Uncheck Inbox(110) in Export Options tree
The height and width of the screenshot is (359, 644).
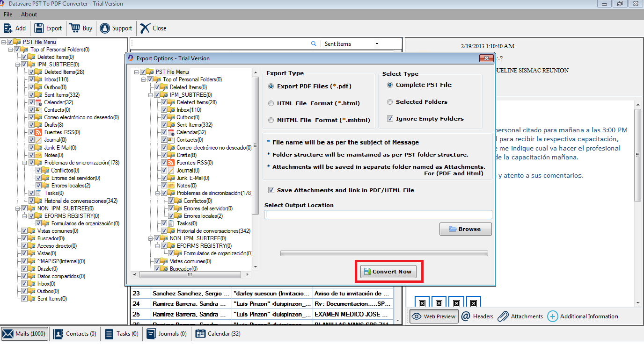pyautogui.click(x=164, y=110)
